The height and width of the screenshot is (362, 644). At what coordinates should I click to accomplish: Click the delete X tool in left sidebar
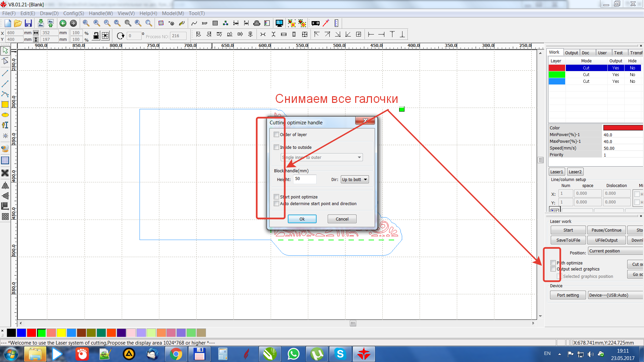point(5,173)
